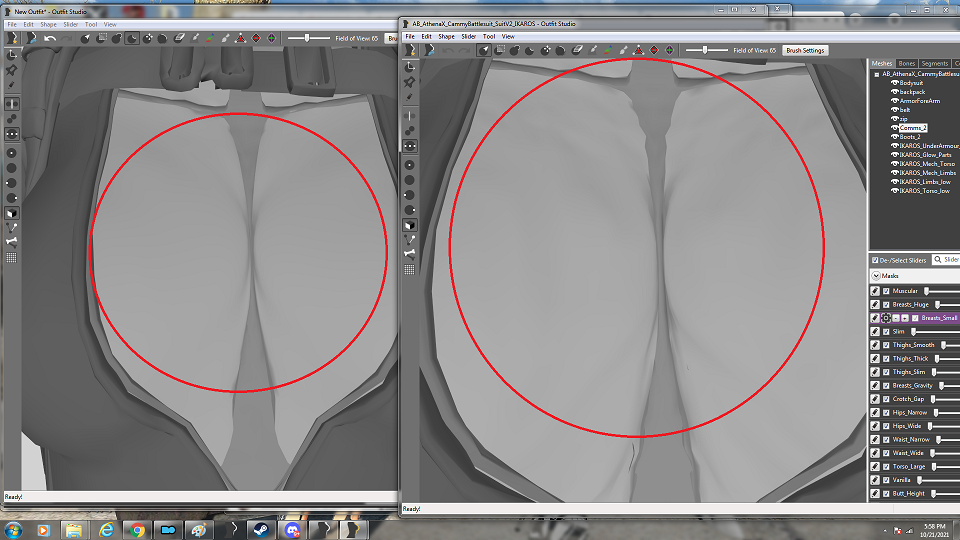Open Google Chrome from the taskbar
This screenshot has width=960, height=540.
[137, 530]
